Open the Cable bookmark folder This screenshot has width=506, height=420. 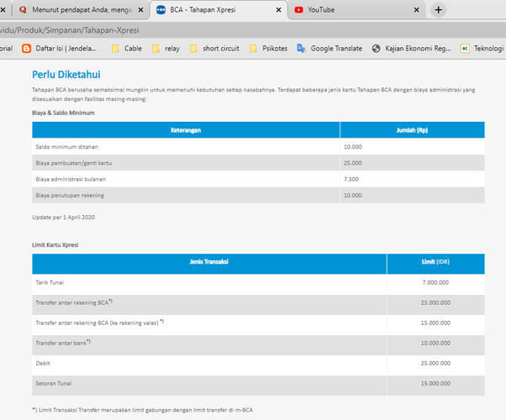(126, 49)
